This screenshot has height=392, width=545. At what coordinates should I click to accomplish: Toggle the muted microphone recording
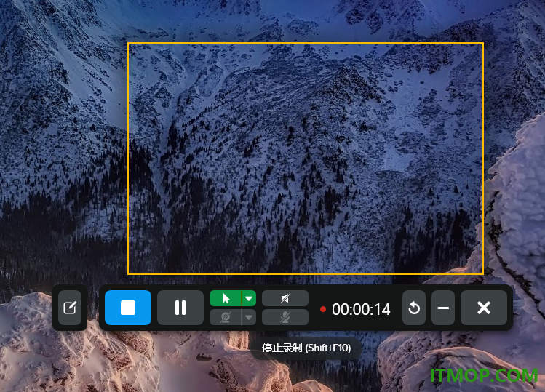click(285, 317)
